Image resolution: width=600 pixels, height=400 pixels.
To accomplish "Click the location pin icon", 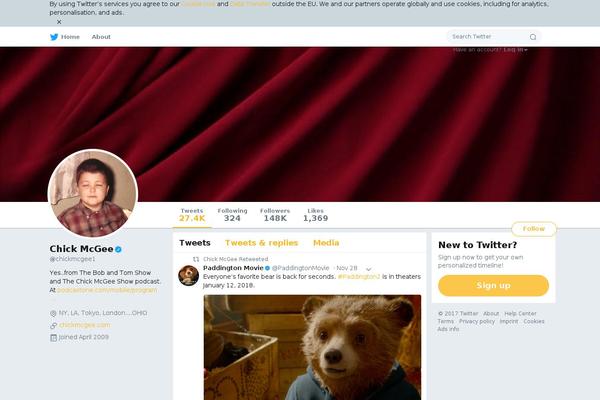I will (53, 313).
